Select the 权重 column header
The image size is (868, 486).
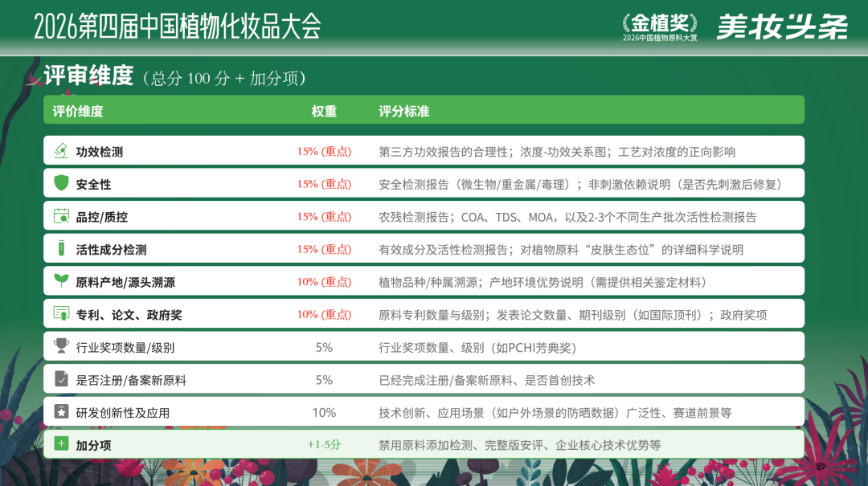tap(324, 112)
